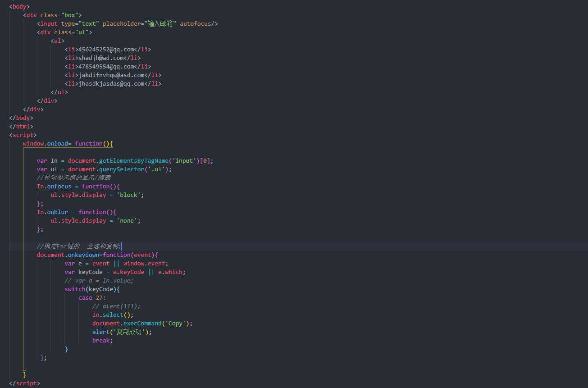Click the display = 'block' line
The width and height of the screenshot is (588, 388).
(x=97, y=195)
